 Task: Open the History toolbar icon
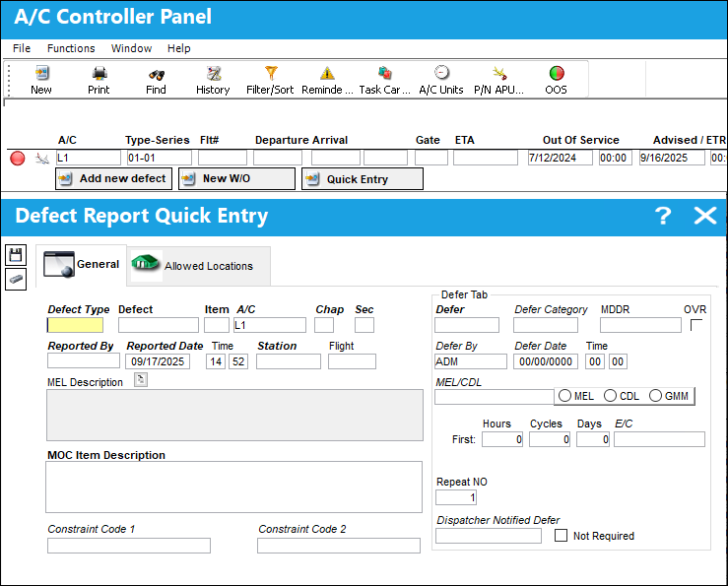click(x=214, y=73)
